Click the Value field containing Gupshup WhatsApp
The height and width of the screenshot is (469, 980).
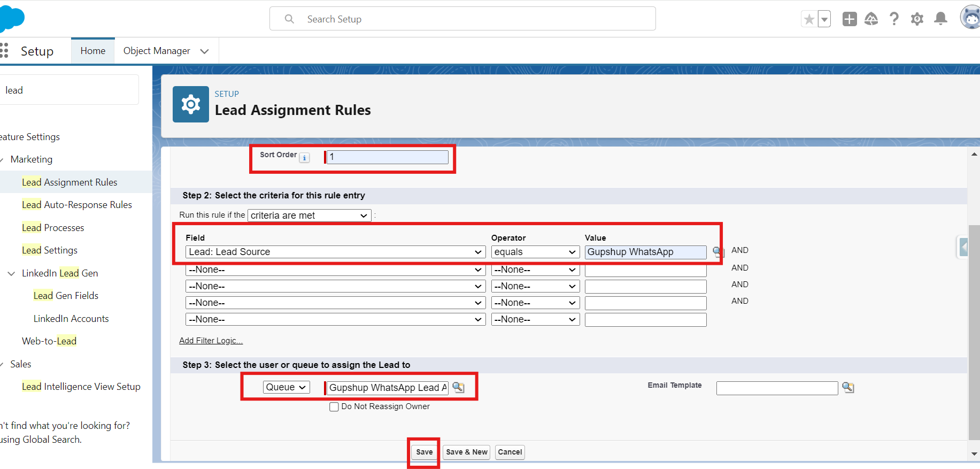[646, 252]
